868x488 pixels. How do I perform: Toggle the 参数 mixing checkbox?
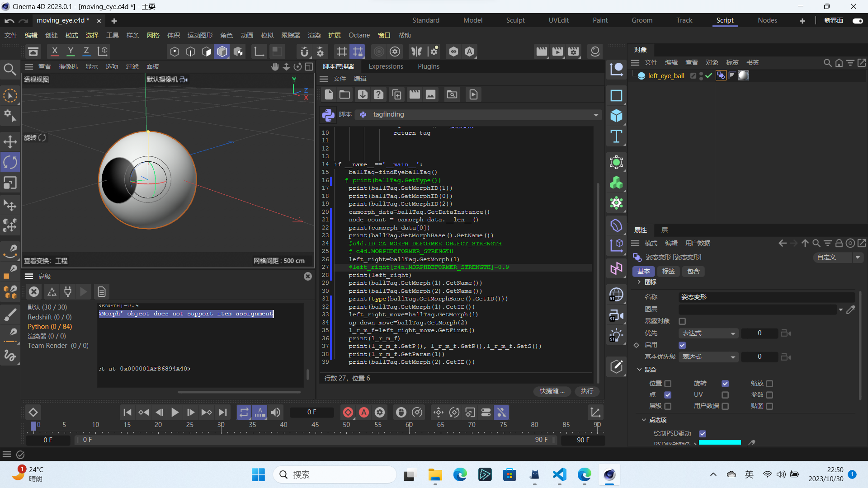pos(769,395)
